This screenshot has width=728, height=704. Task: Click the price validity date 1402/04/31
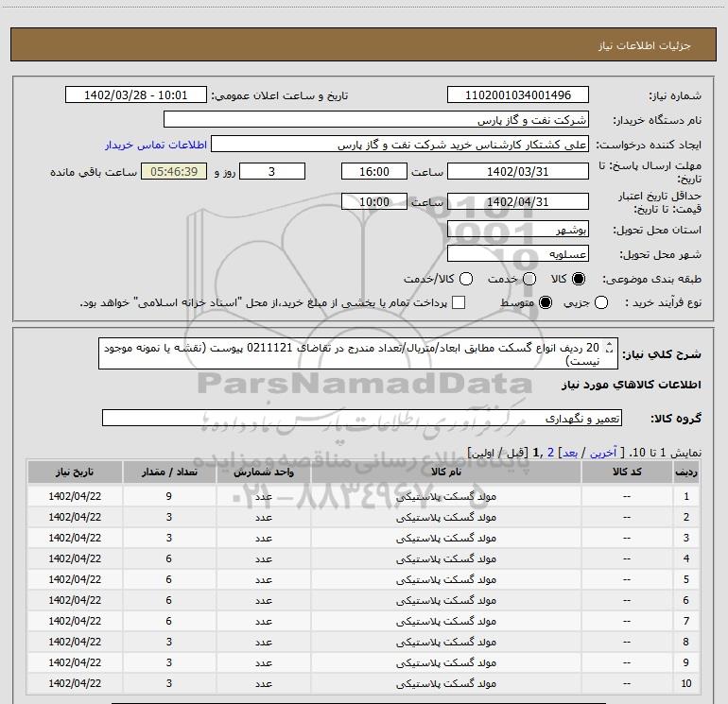tap(518, 201)
